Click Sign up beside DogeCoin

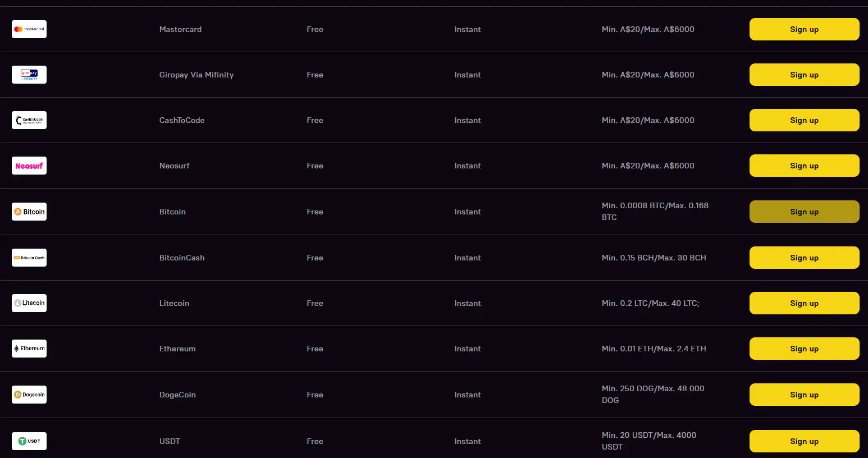coord(804,395)
